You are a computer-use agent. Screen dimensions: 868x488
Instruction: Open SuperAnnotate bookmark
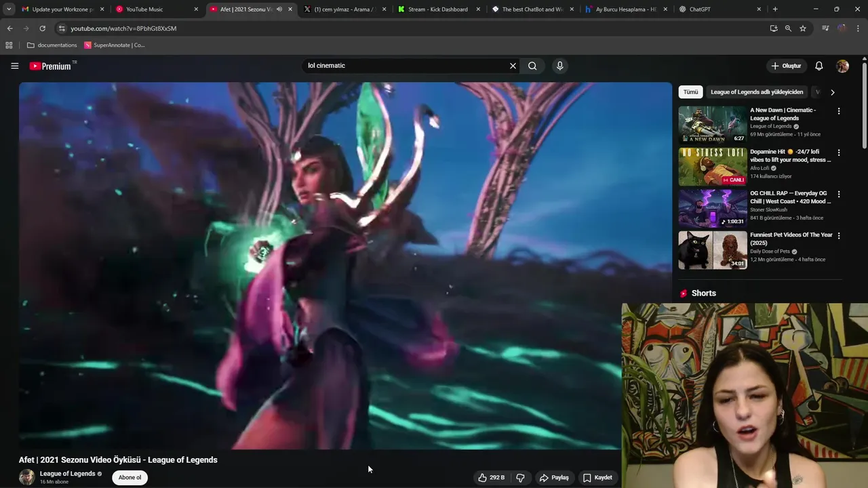coord(115,45)
